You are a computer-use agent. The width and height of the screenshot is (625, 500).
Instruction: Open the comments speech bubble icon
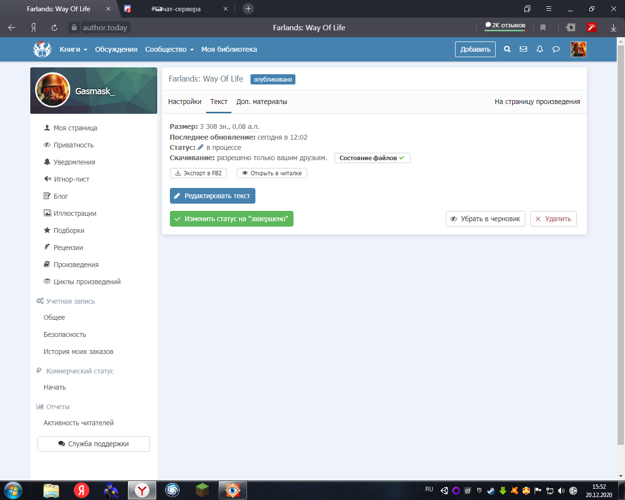(x=556, y=49)
